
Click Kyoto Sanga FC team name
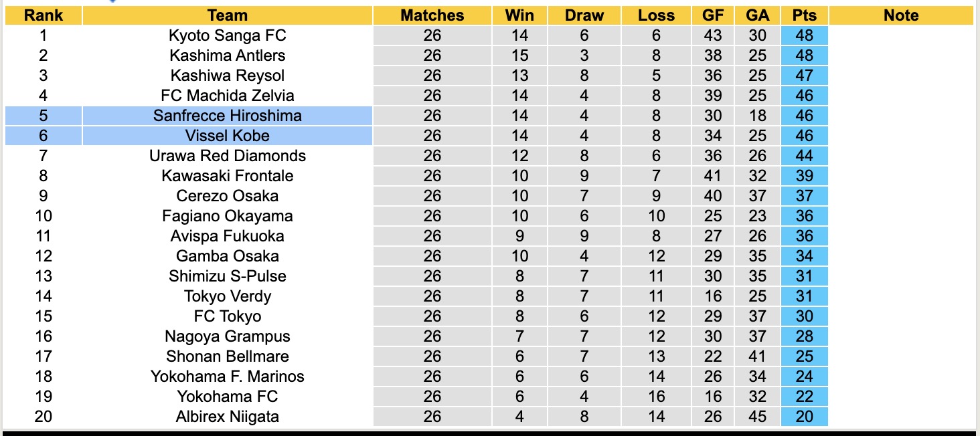228,35
